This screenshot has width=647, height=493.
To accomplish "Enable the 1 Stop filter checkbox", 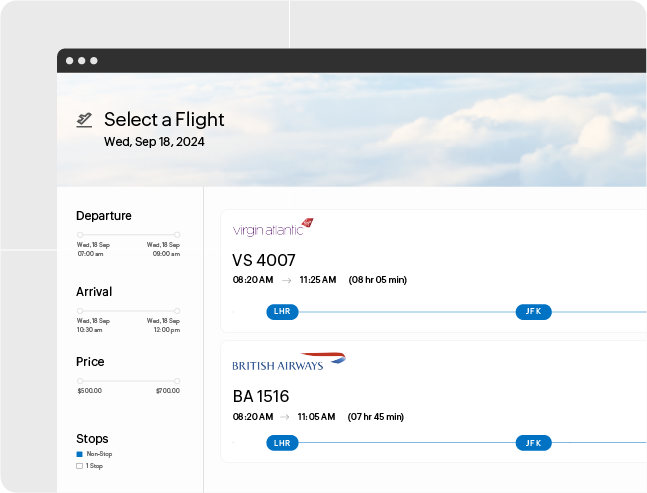I will point(80,466).
